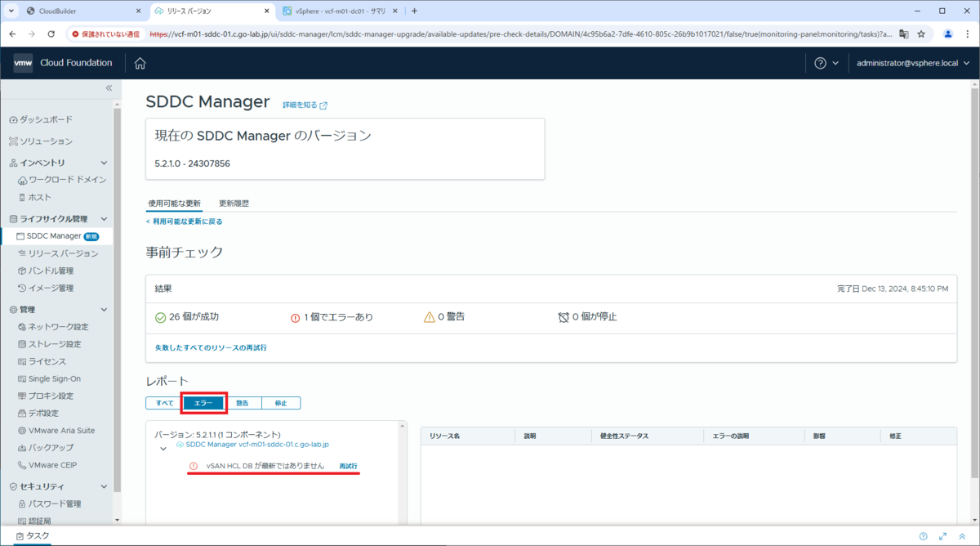Open Chrome tab list dropdown arrow

[x=11, y=11]
